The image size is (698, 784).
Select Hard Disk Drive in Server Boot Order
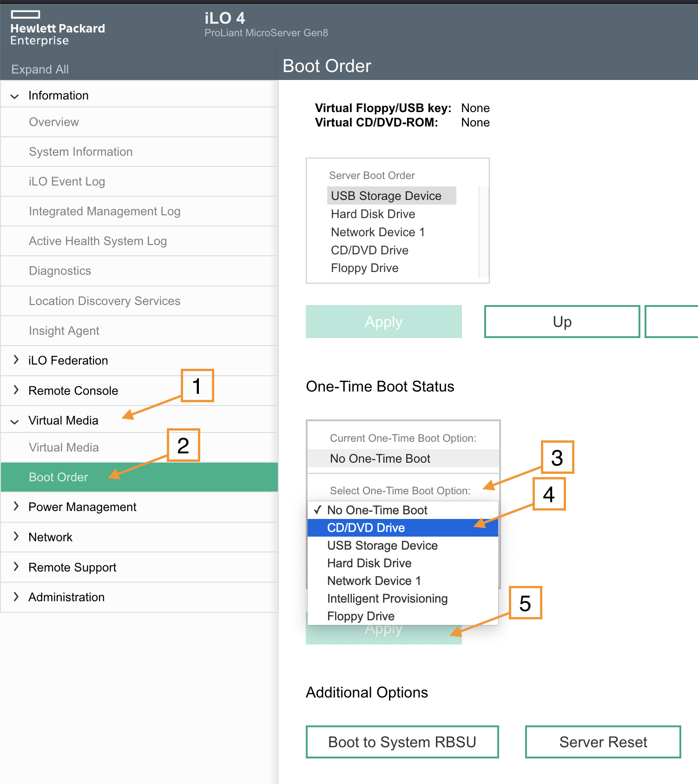[x=373, y=214]
